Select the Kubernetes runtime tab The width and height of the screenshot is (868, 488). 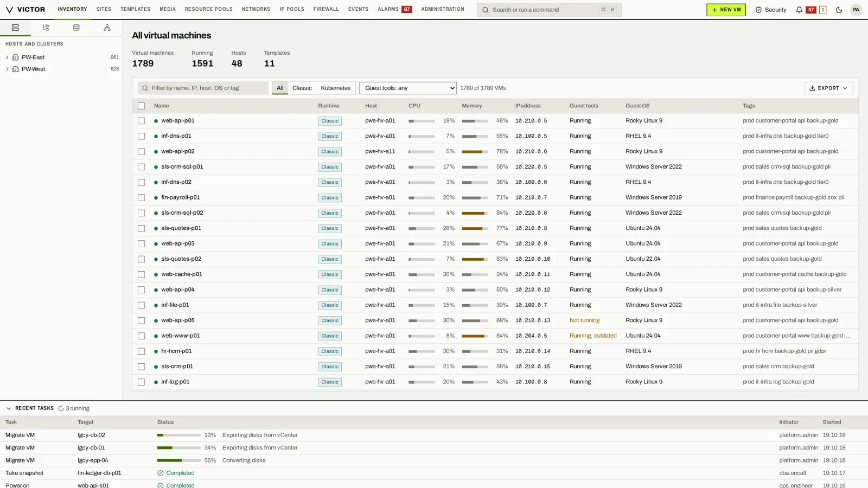pos(336,88)
